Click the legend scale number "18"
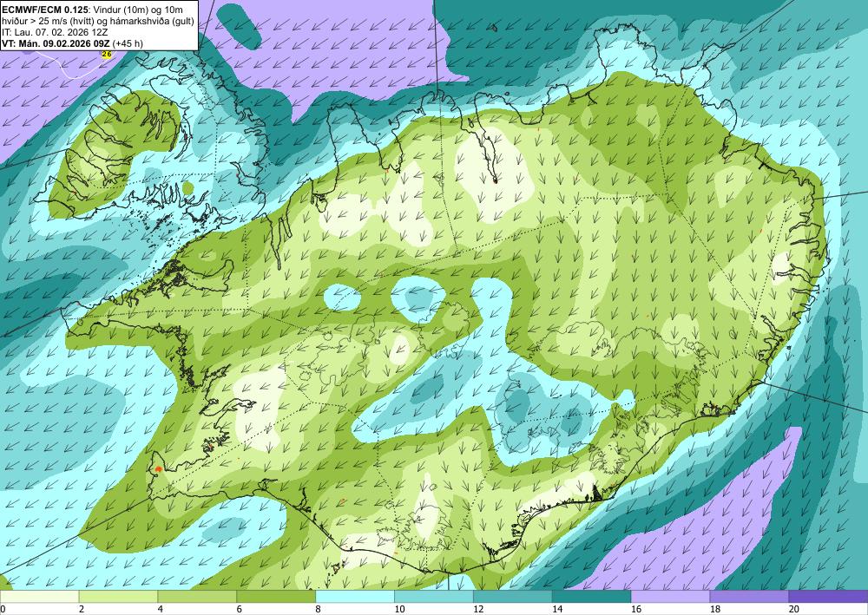Image resolution: width=868 pixels, height=615 pixels. coord(715,609)
